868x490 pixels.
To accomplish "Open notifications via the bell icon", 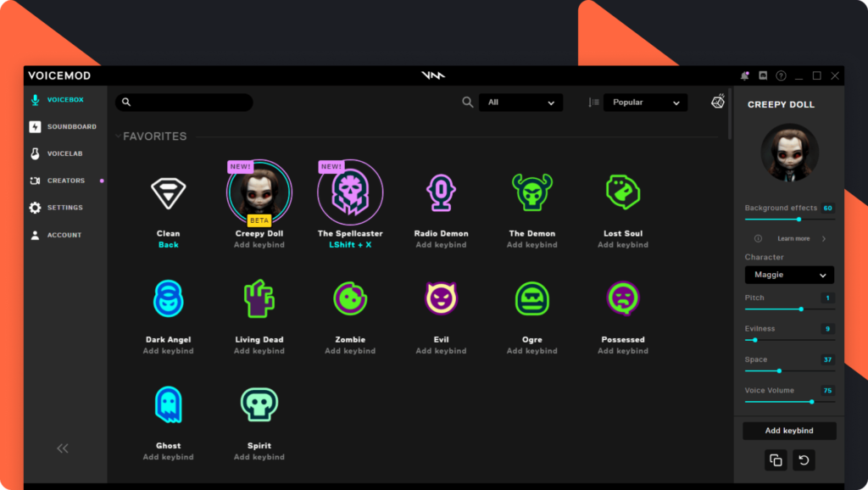I will 745,75.
